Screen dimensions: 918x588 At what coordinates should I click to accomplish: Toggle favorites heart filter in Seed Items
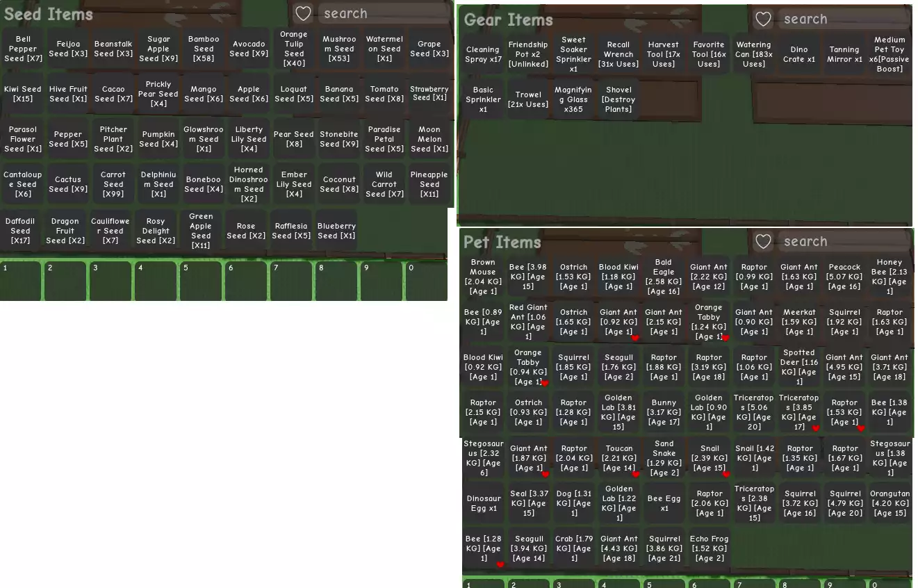pyautogui.click(x=302, y=13)
